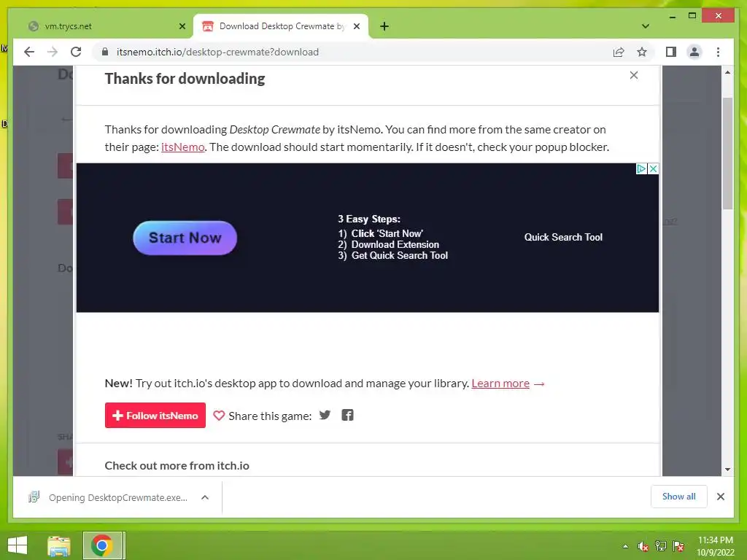
Task: Click the address bar URL field
Action: (352, 52)
